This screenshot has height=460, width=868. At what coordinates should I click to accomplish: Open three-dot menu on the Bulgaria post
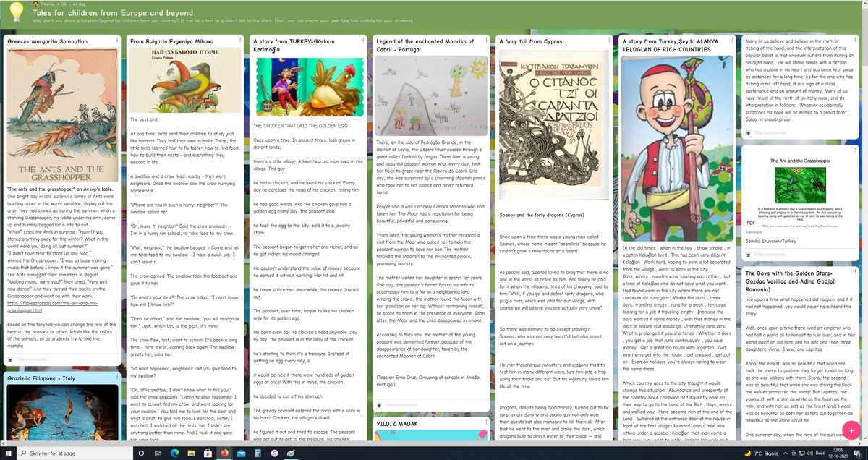[240, 40]
